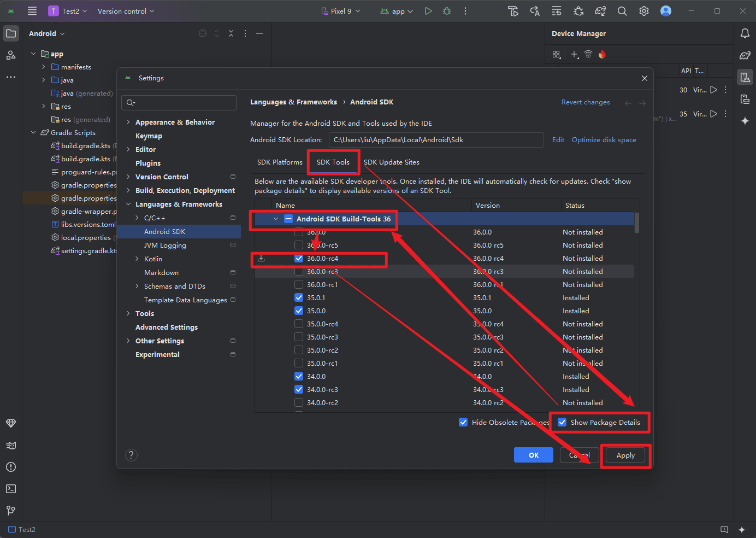Open the Notifications bell panel

click(745, 33)
